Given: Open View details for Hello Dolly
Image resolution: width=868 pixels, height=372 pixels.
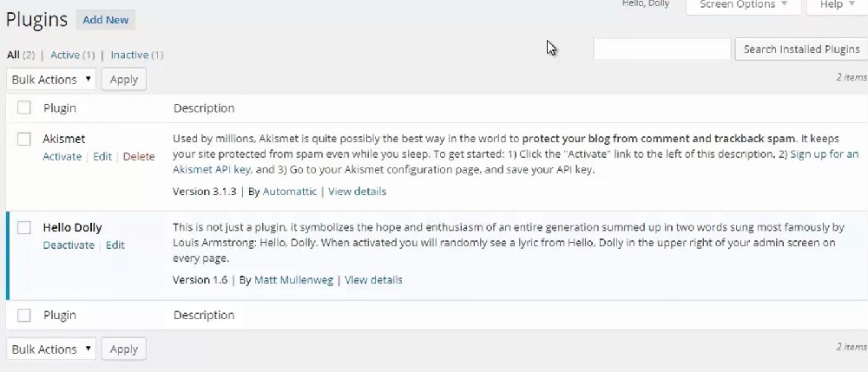Looking at the screenshot, I should (x=374, y=280).
